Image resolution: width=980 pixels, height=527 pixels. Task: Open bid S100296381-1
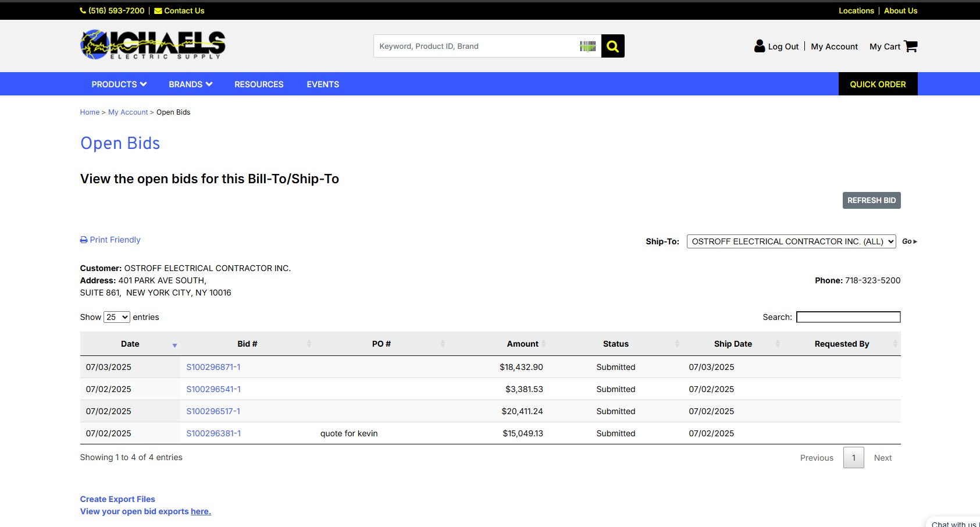click(x=213, y=433)
